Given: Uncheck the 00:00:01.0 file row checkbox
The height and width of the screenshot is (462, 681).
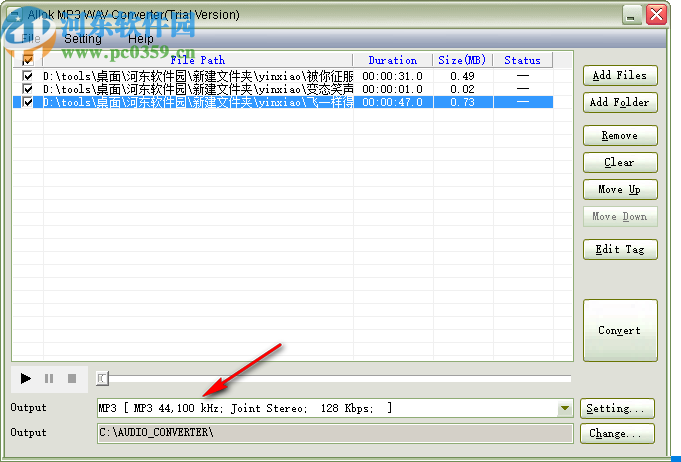Looking at the screenshot, I should click(28, 89).
